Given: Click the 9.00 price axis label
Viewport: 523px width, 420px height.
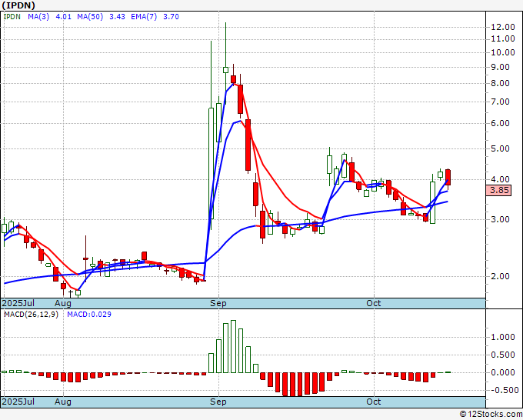Looking at the screenshot, I should pyautogui.click(x=501, y=68).
